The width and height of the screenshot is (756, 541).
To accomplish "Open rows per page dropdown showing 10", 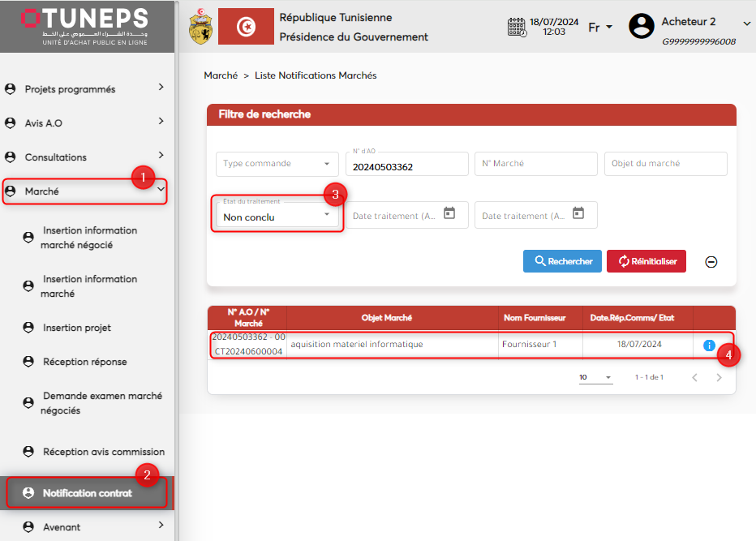I will (x=595, y=378).
